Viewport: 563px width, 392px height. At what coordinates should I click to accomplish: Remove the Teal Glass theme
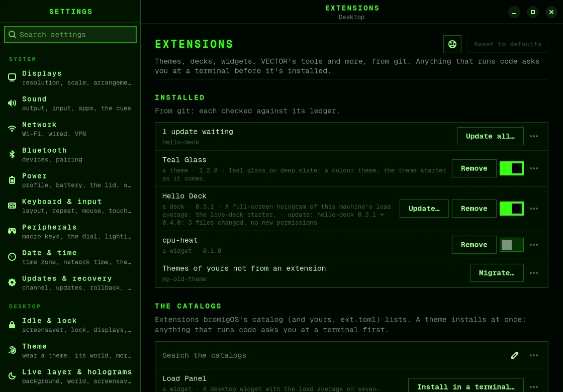tap(474, 168)
